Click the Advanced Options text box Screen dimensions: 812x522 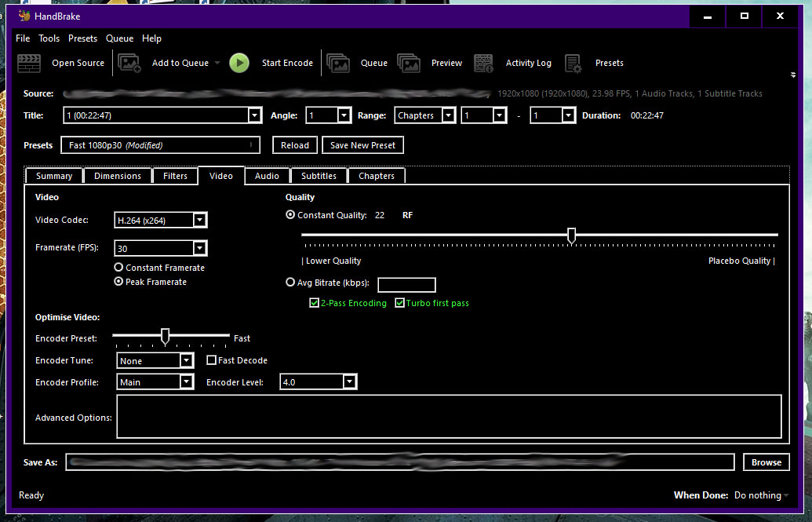pyautogui.click(x=449, y=417)
